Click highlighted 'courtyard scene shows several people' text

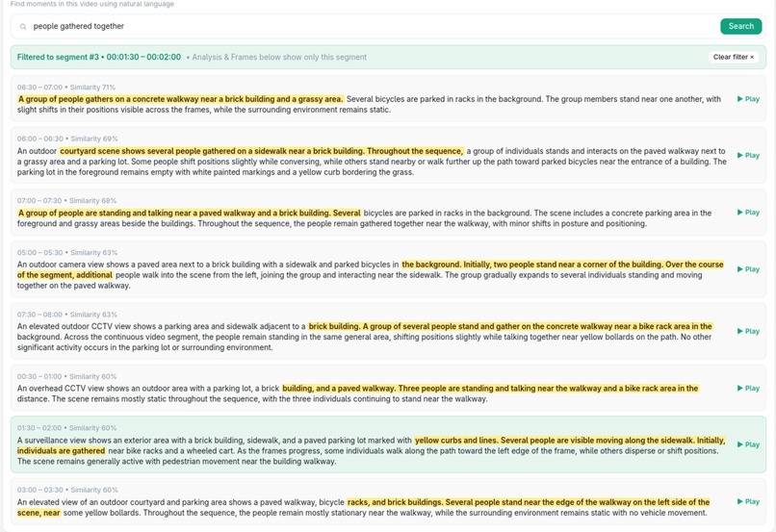pos(261,151)
